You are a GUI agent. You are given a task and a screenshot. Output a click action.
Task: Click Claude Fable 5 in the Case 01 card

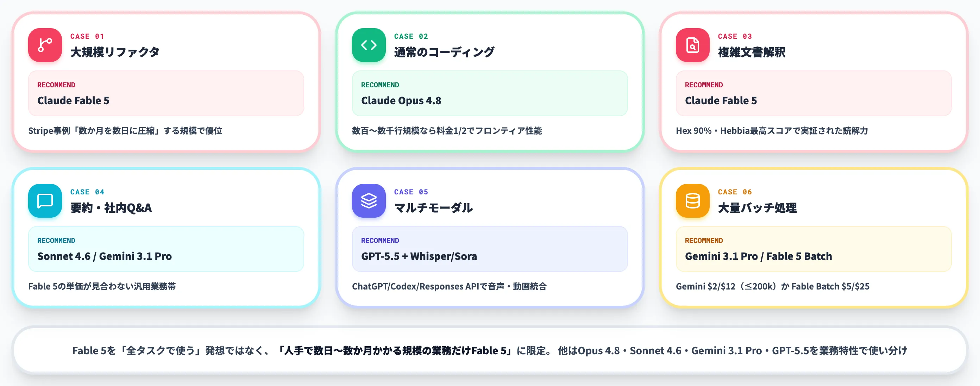(x=73, y=100)
